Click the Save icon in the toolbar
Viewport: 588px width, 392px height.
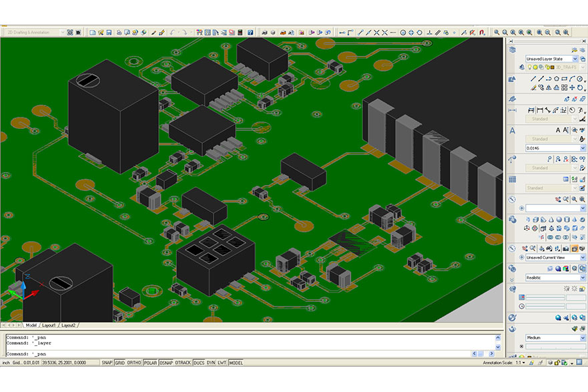click(x=109, y=32)
